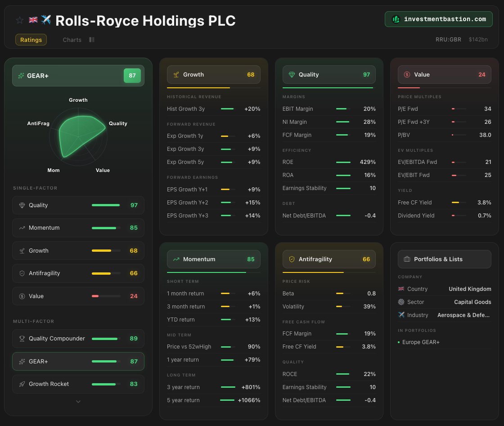Click the UK flag icon in the header

pyautogui.click(x=33, y=20)
